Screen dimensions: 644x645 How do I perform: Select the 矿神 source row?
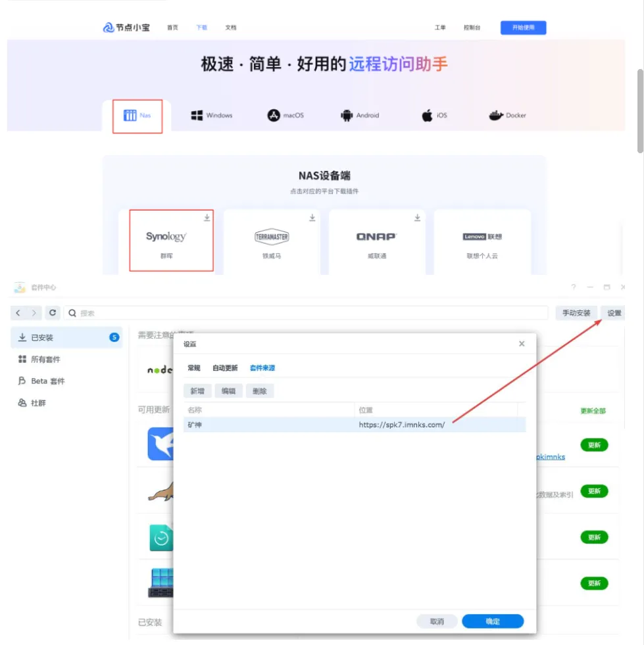click(355, 425)
